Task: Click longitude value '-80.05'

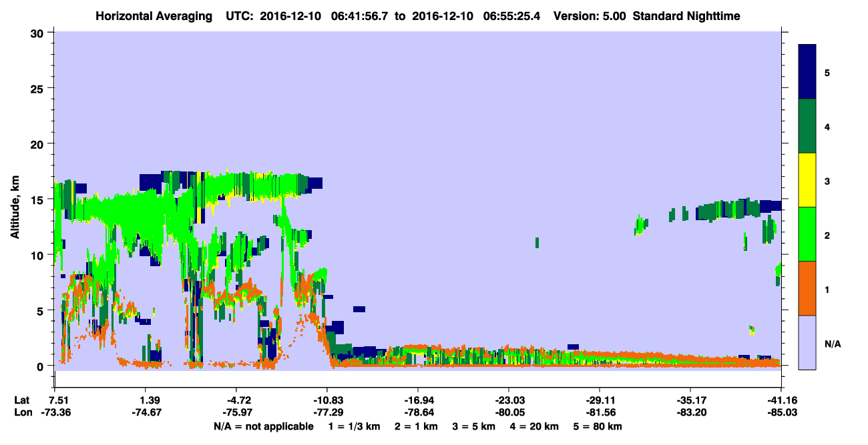Action: pos(509,413)
